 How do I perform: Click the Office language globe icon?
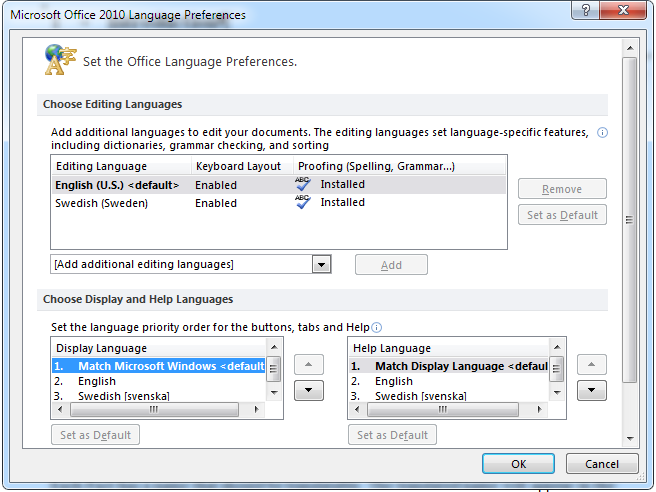60,59
